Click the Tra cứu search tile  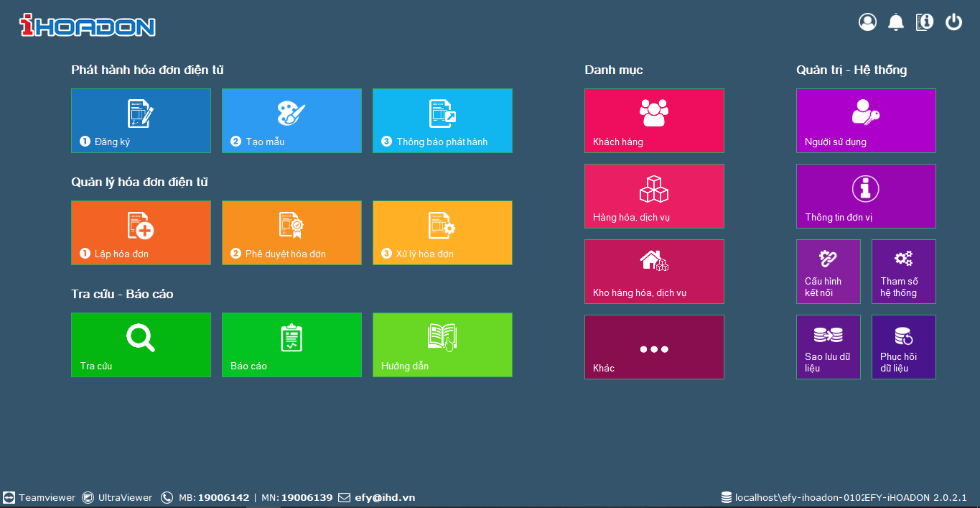pos(141,345)
